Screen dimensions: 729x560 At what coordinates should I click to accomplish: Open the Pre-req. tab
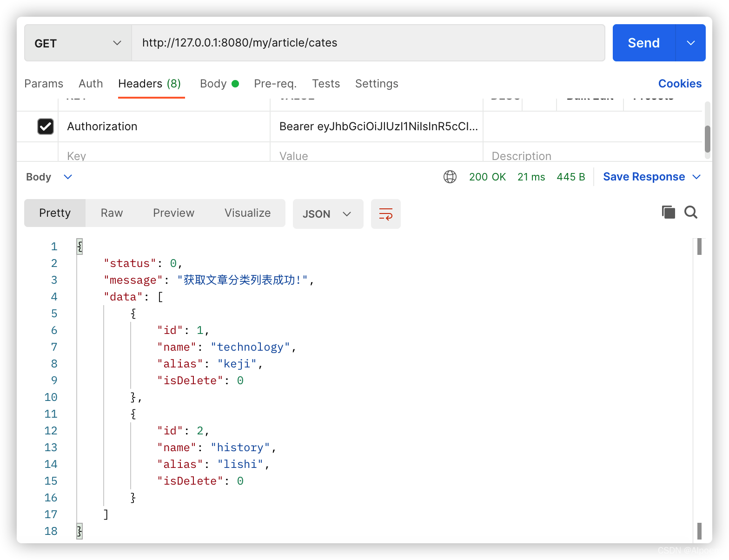tap(275, 84)
